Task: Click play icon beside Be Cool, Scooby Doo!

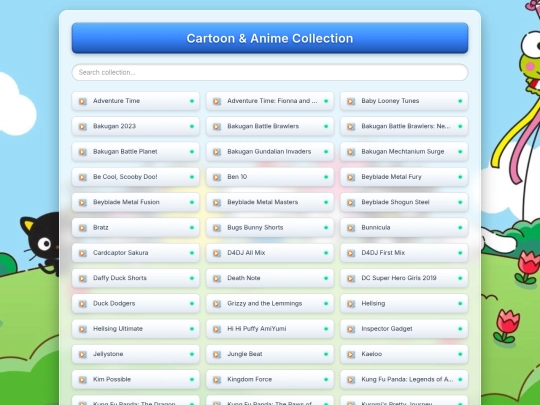Action: point(83,177)
